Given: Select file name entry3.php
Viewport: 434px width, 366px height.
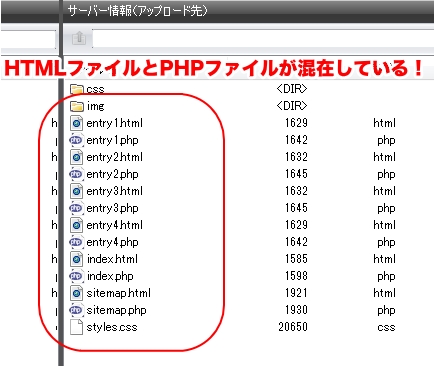Looking at the screenshot, I should click(112, 208).
